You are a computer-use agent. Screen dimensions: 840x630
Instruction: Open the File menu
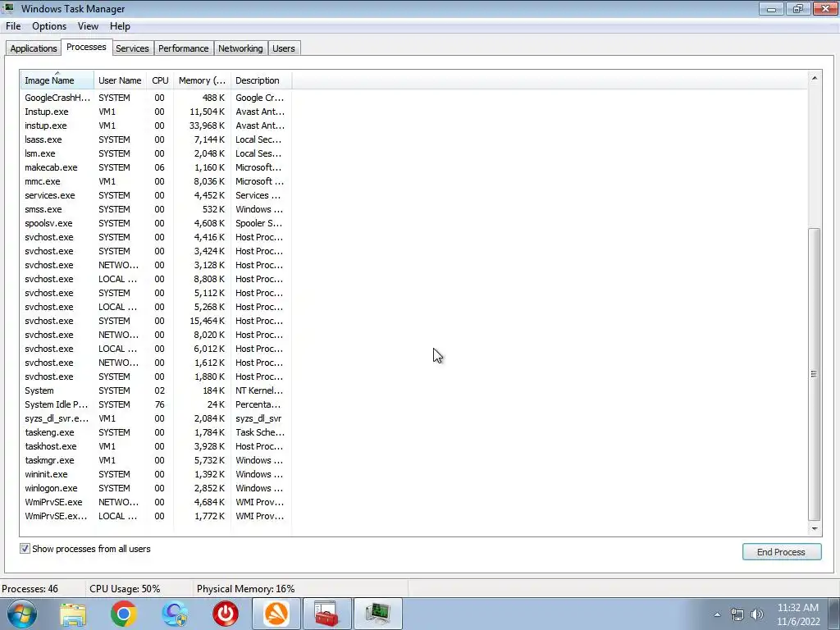click(13, 26)
